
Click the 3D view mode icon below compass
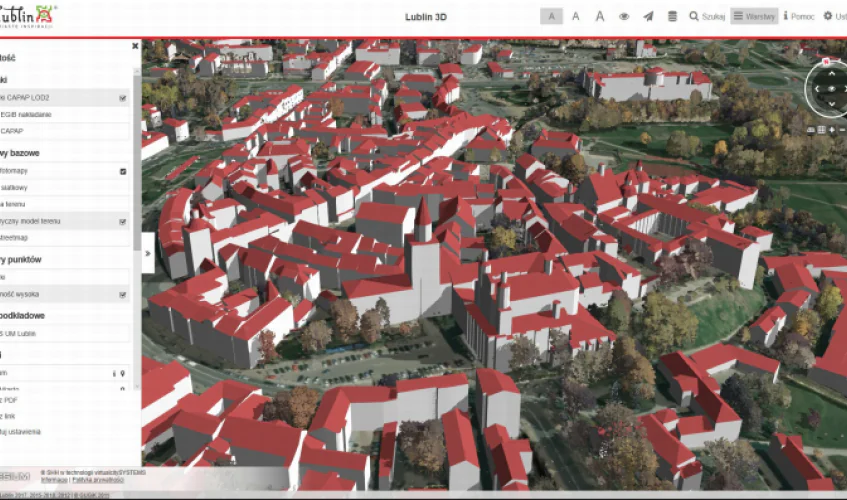[x=811, y=130]
